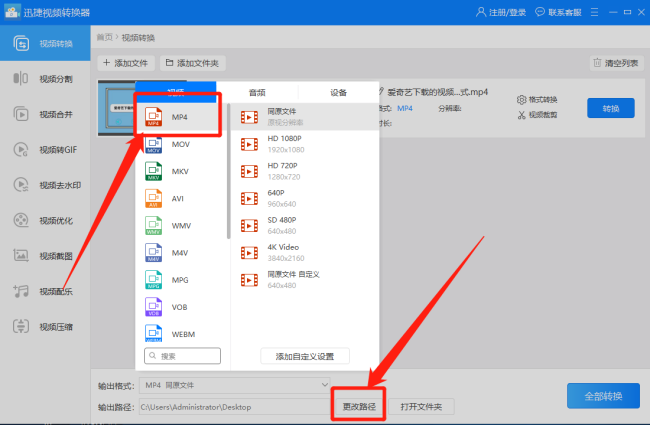The height and width of the screenshot is (425, 650).
Task: Select the AVI format
Action: (180, 199)
